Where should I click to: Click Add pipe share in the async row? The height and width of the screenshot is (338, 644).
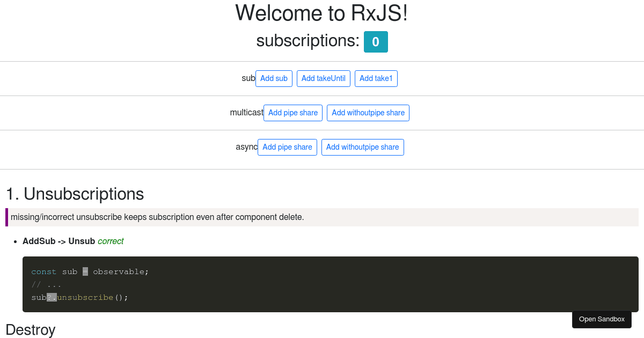click(287, 147)
